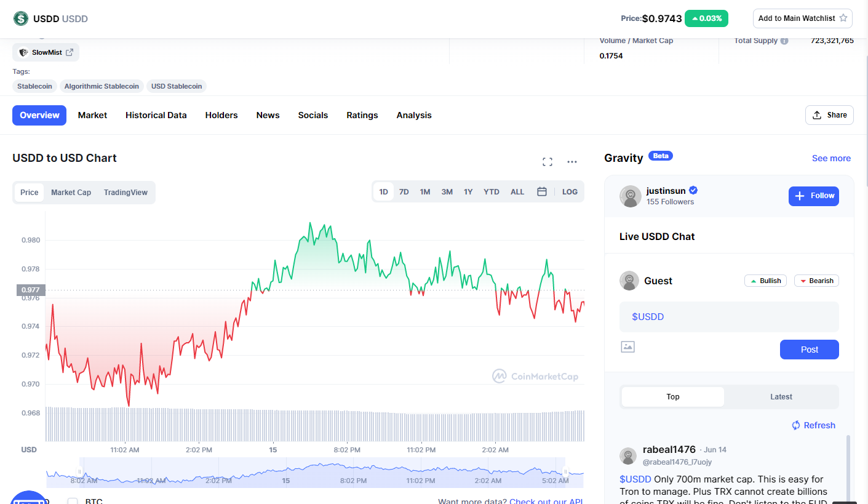Click the USD Stablecoin tag
Image resolution: width=868 pixels, height=504 pixels.
click(x=177, y=86)
